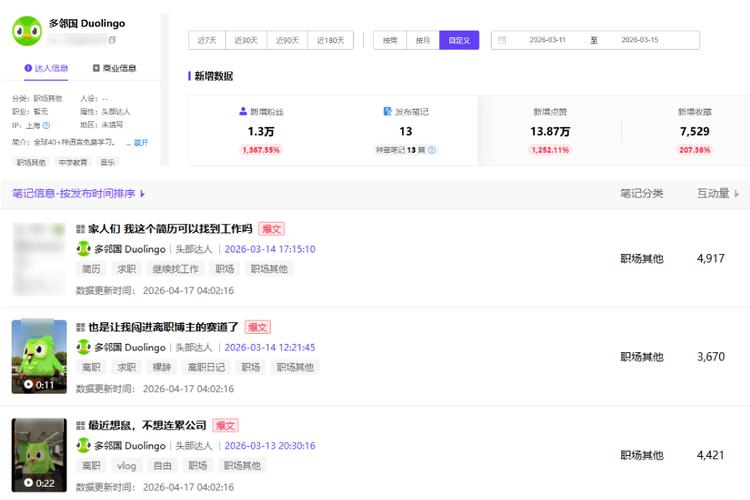Expand the bio with 展开 link

pyautogui.click(x=141, y=143)
